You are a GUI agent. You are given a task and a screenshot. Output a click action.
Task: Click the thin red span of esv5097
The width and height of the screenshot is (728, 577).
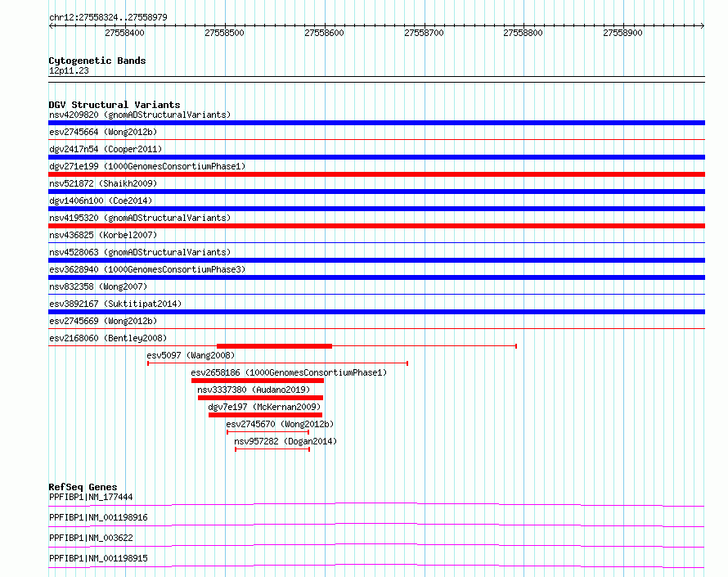point(277,363)
